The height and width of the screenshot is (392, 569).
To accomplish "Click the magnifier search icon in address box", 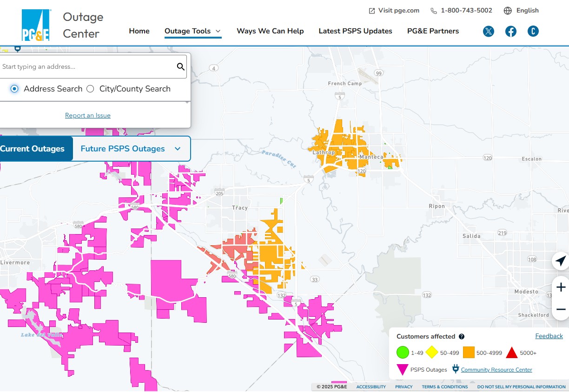I will [x=181, y=67].
